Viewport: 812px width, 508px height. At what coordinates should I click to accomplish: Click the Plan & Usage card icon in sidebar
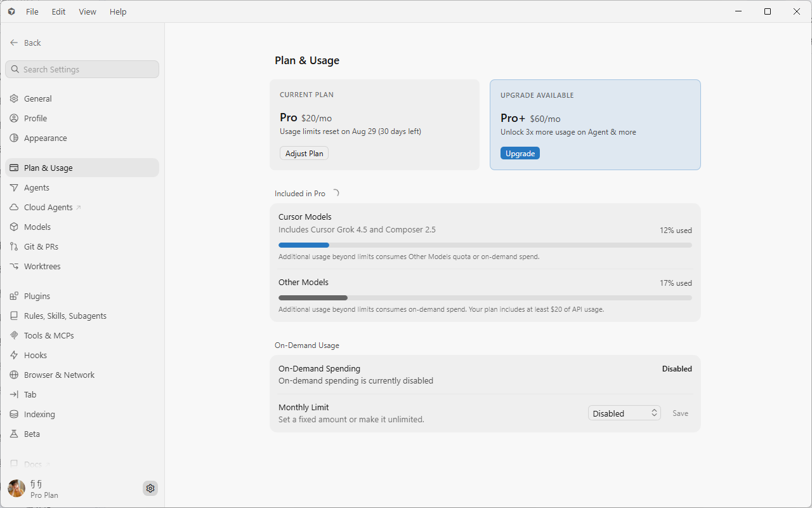pyautogui.click(x=14, y=168)
